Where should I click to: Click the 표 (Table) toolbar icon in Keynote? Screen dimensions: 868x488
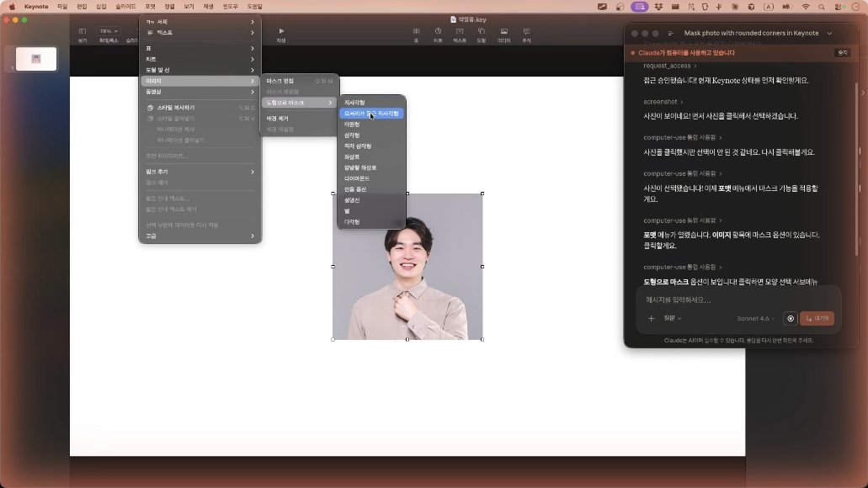point(416,31)
